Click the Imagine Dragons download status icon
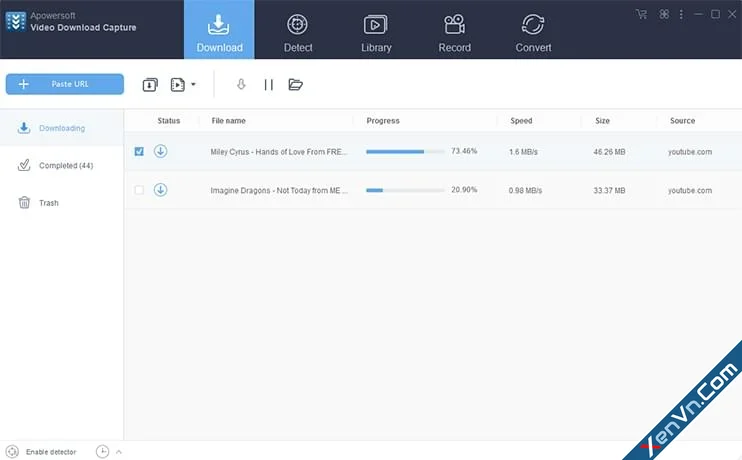 coord(160,190)
